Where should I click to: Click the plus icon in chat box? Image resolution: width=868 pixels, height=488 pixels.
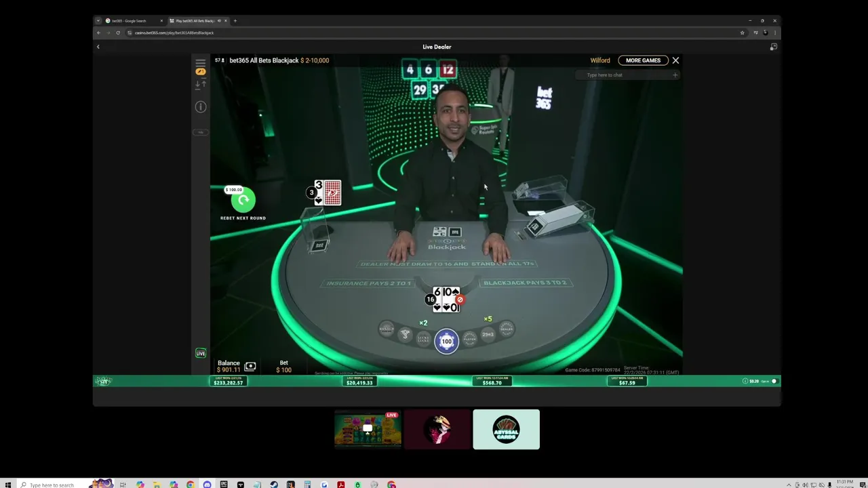tap(675, 75)
